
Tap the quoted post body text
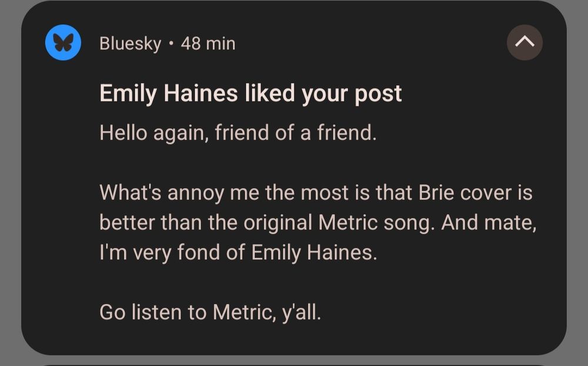tap(316, 222)
